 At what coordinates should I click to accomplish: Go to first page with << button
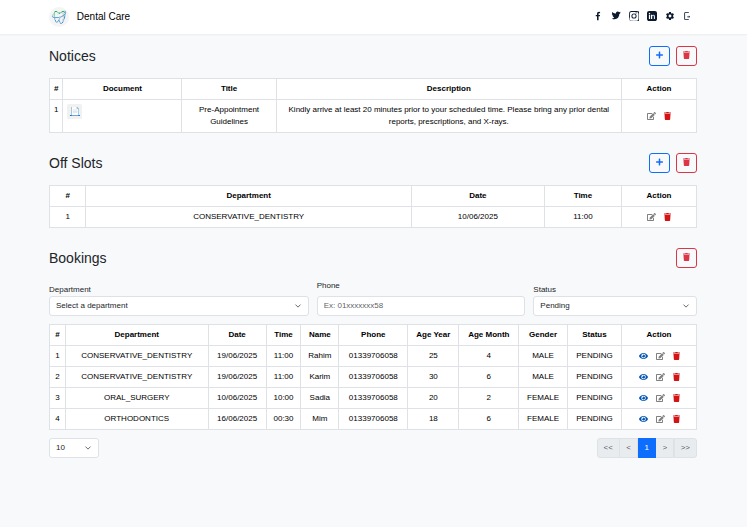(608, 448)
